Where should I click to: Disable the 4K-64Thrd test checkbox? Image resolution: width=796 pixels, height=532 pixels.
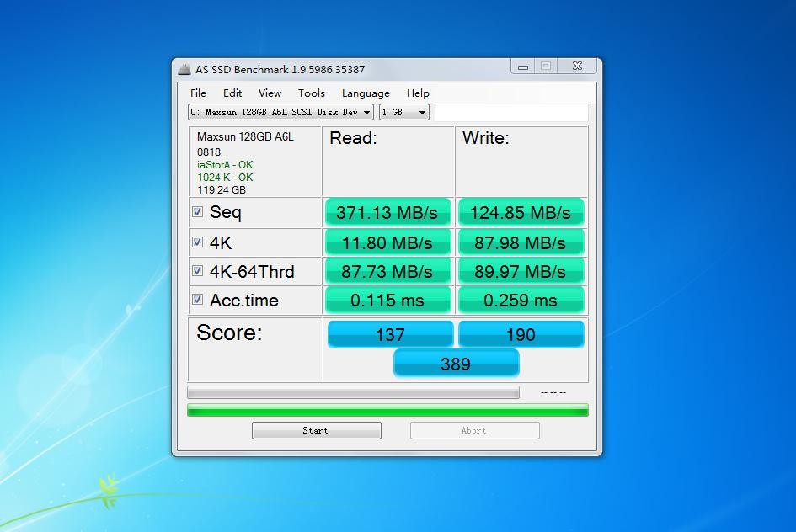(x=197, y=271)
